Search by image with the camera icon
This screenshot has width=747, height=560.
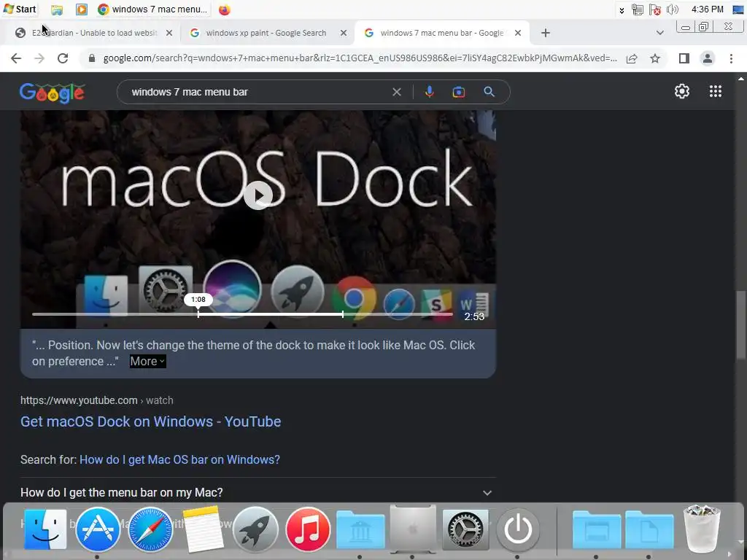459,92
